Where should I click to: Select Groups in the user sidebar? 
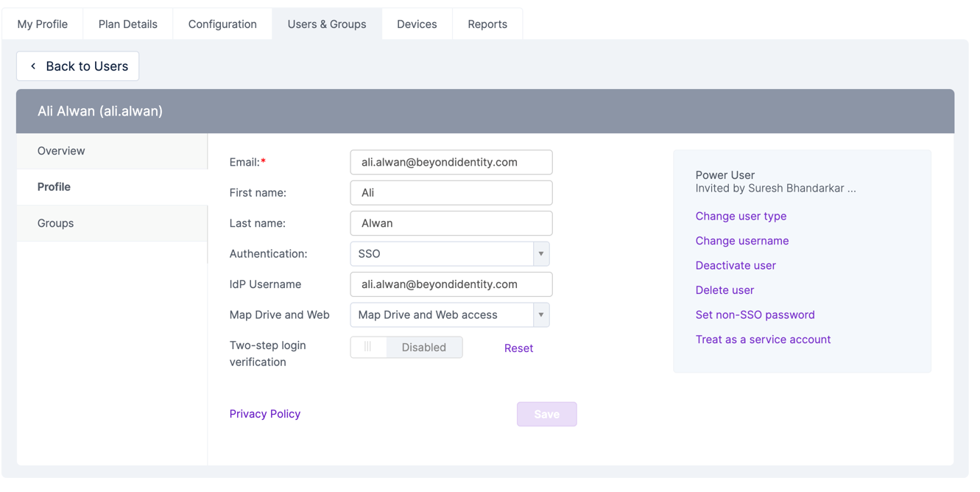click(56, 223)
